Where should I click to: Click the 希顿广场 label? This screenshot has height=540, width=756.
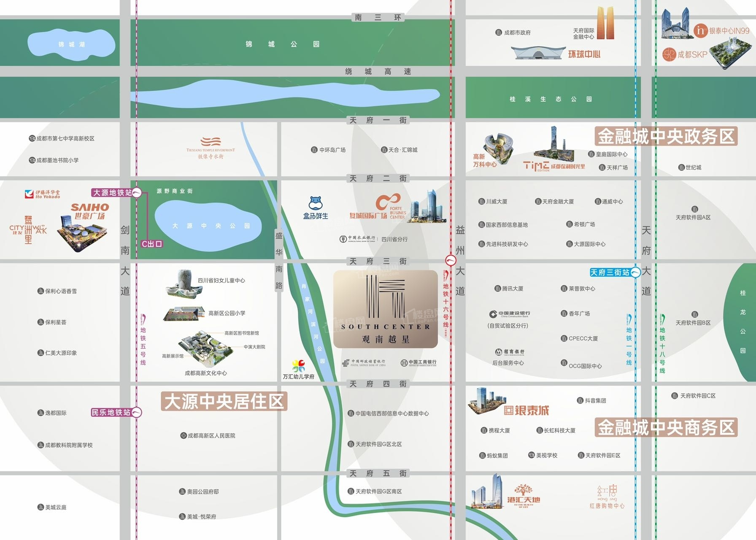click(x=580, y=224)
